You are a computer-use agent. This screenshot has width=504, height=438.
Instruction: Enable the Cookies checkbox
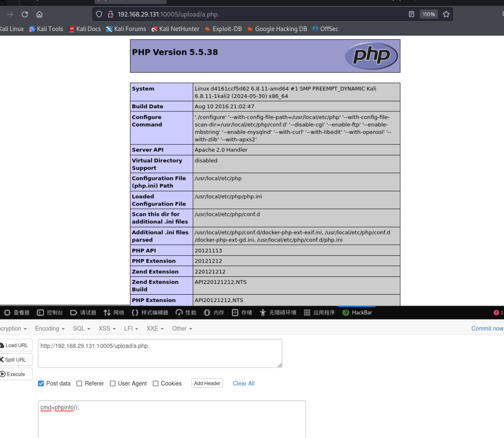click(x=156, y=384)
